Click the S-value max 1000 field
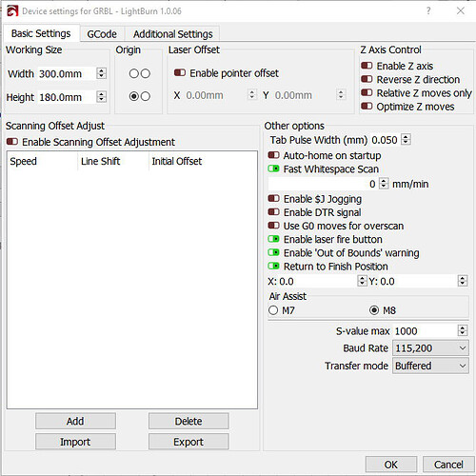Image resolution: width=476 pixels, height=476 pixels. coord(426,330)
